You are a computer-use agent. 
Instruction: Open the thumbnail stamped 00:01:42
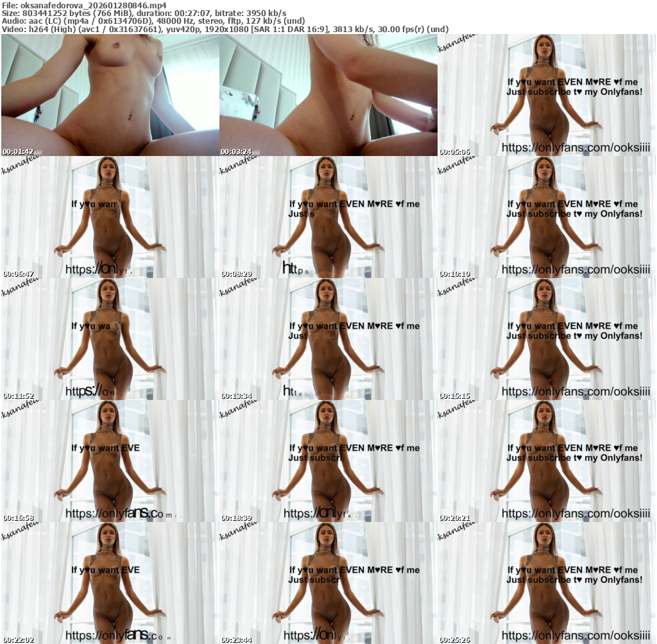[x=110, y=95]
